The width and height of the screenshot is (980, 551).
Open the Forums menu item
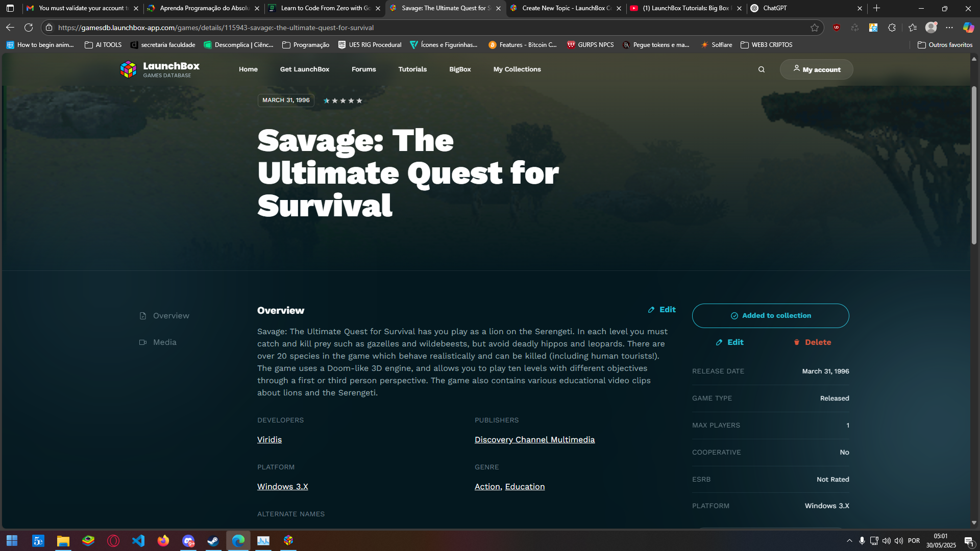364,69
